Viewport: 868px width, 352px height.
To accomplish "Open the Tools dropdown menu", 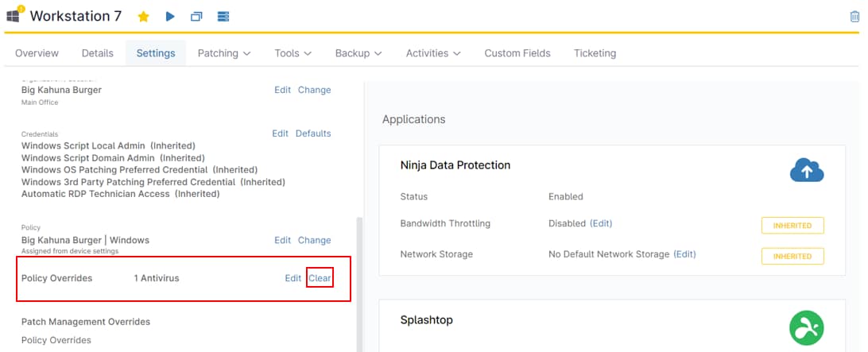I will coord(293,53).
